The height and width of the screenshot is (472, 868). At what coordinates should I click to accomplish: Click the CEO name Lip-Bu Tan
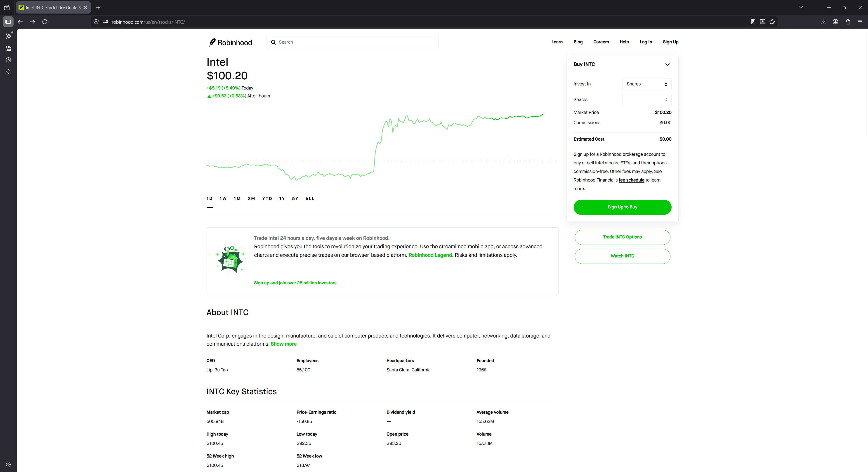[217, 370]
